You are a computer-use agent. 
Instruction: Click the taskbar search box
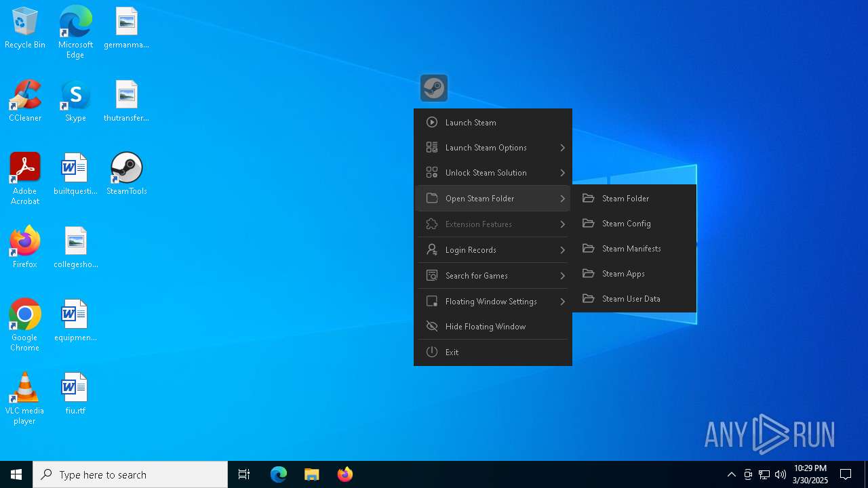tap(130, 474)
